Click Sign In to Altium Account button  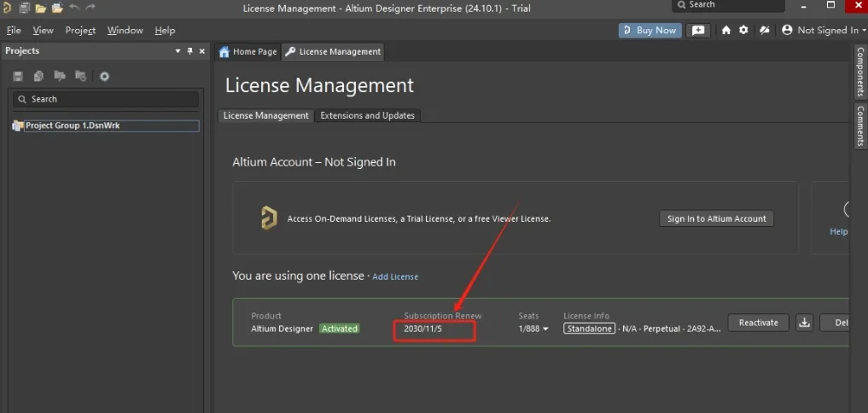tap(716, 218)
